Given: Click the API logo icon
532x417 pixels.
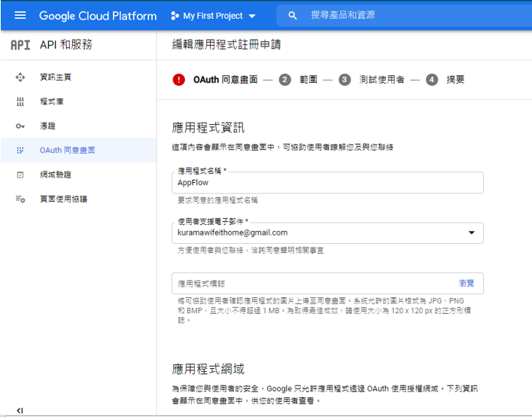Looking at the screenshot, I should tap(20, 45).
